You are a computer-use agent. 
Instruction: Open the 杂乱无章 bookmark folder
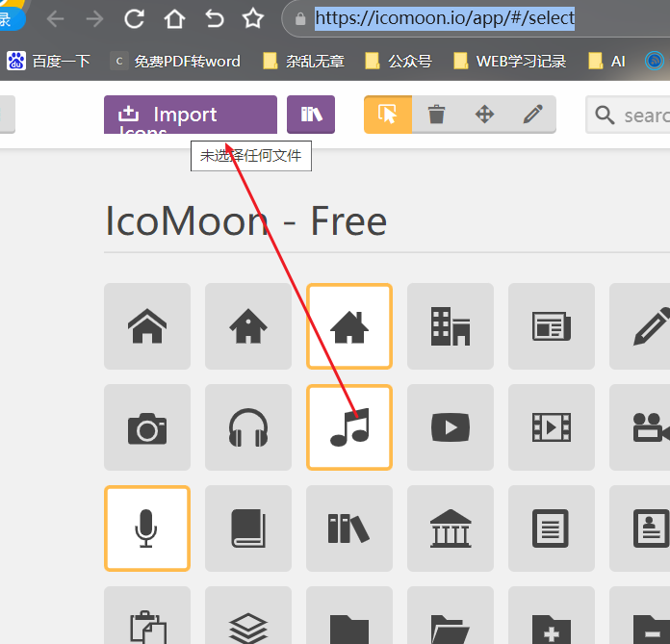(304, 61)
